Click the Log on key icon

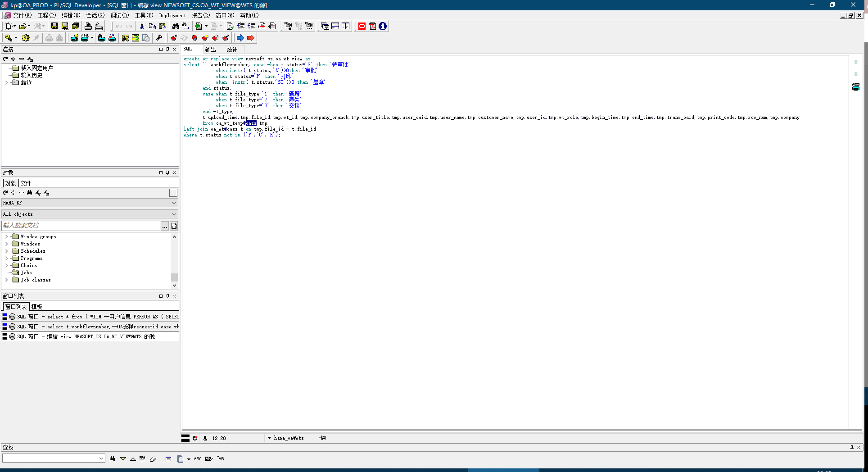click(8, 38)
